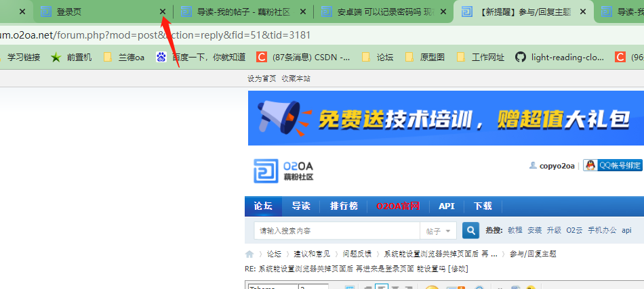Click the breadcrumb home icon
Screen dimensions: 644x289
pyautogui.click(x=249, y=254)
